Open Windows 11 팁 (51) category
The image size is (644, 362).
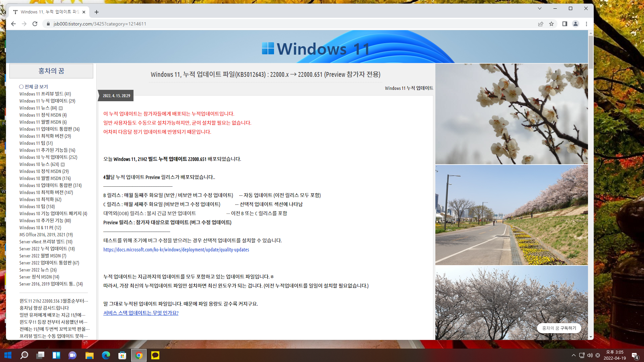[36, 143]
